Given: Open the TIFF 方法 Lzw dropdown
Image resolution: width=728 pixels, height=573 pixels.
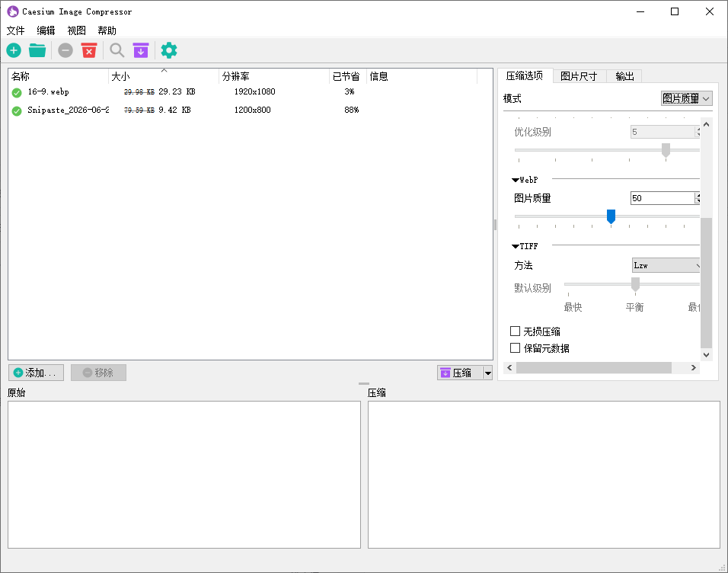Looking at the screenshot, I should (666, 265).
